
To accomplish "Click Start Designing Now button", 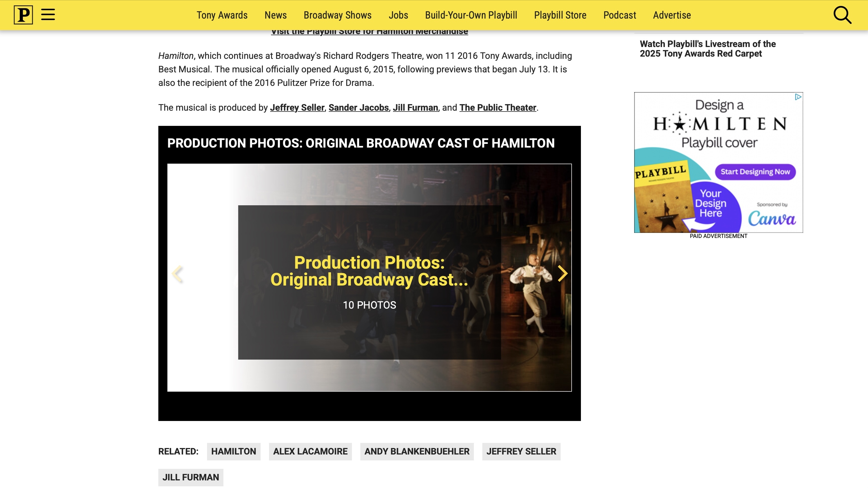I will (755, 172).
